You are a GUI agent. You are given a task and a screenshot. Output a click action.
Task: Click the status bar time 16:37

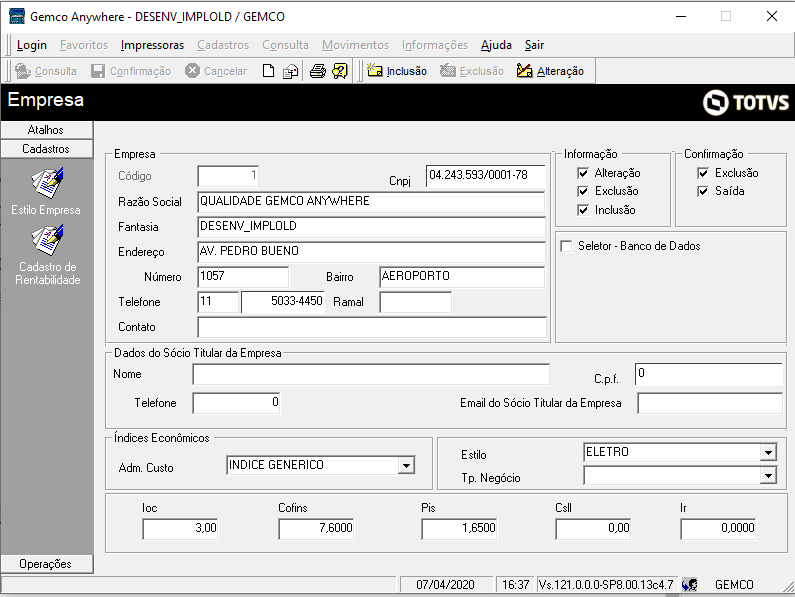tap(515, 585)
